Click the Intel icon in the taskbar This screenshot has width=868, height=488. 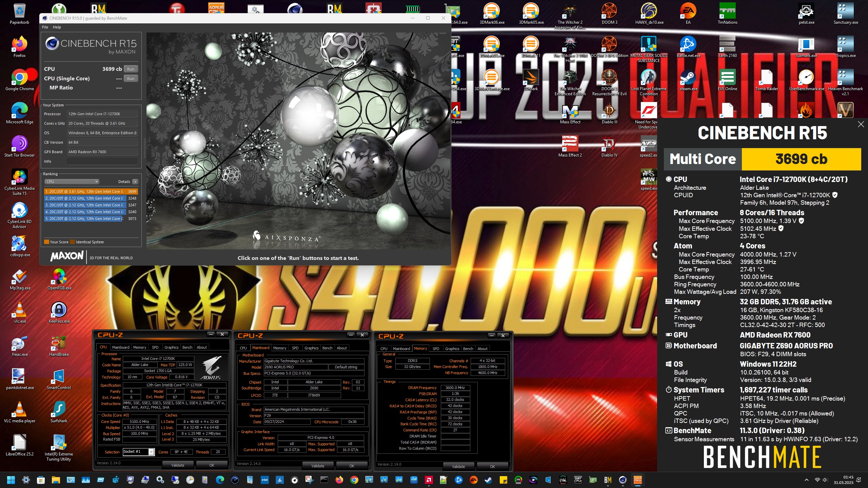click(x=265, y=480)
